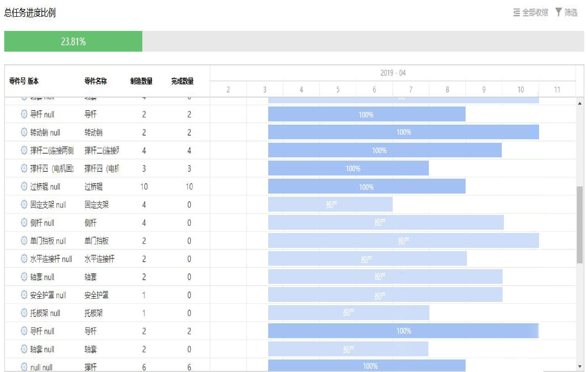
Task: Click gear icon beside 侧杆 null
Action: click(24, 223)
